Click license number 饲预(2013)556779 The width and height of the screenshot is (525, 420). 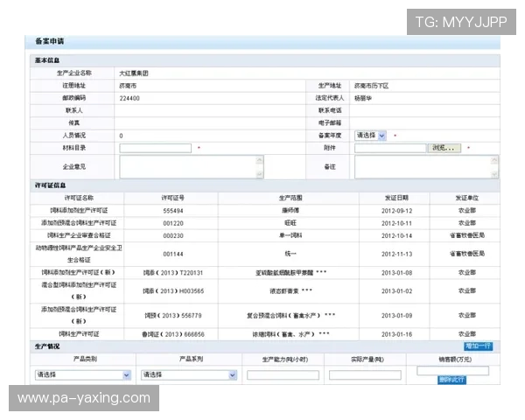click(x=173, y=316)
